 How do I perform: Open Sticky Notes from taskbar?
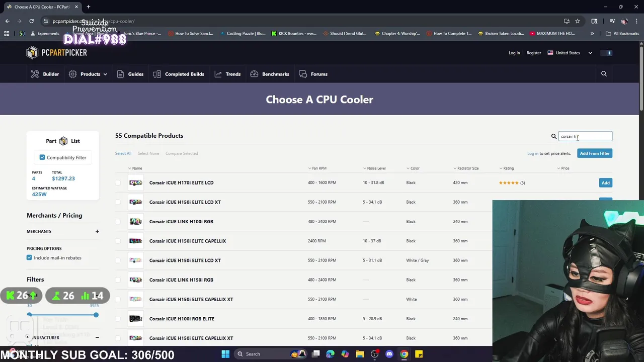pyautogui.click(x=419, y=354)
